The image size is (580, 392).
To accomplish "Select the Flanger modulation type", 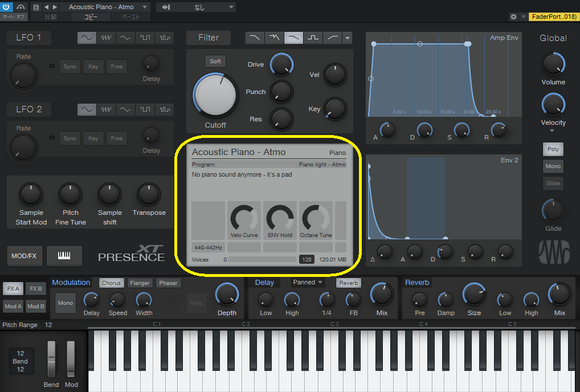I will [x=140, y=283].
